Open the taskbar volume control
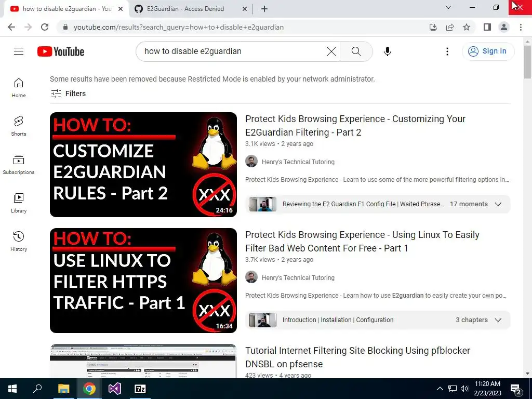Viewport: 532px width, 399px height. 464,389
